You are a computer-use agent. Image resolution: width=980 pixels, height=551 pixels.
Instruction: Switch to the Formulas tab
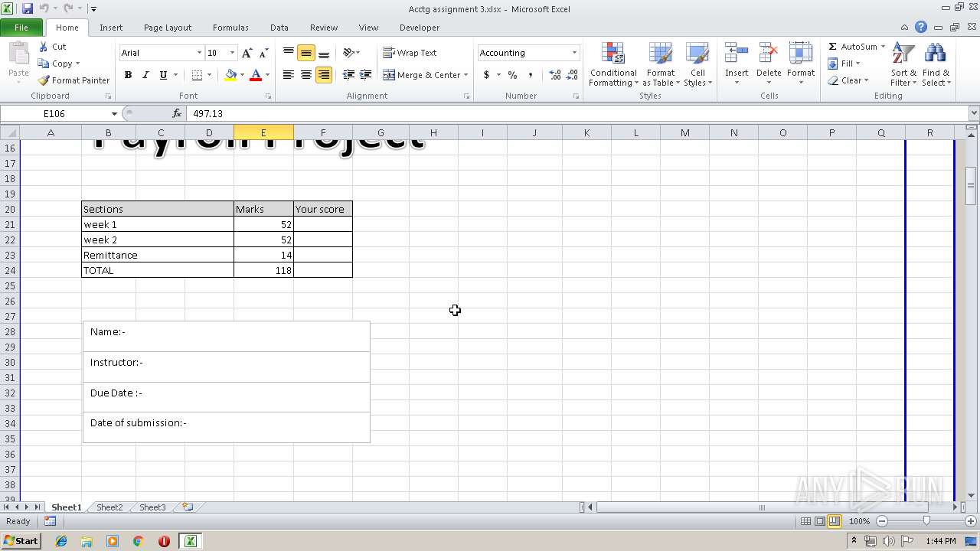230,28
